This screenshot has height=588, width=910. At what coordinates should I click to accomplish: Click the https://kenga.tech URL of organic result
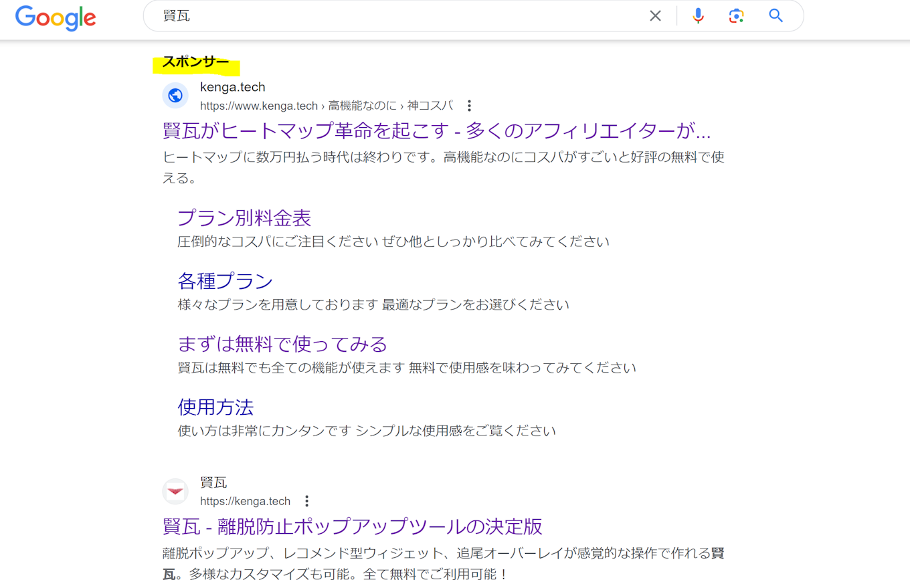tap(245, 501)
